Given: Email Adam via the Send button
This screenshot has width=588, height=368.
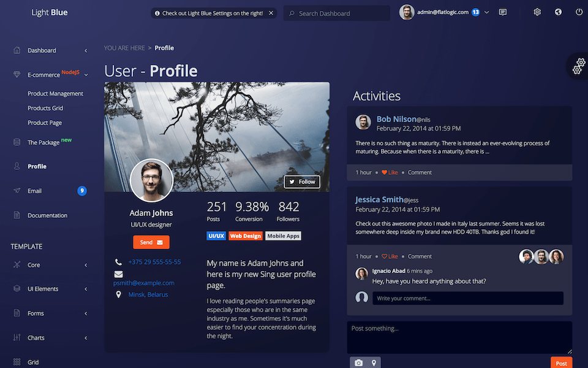Looking at the screenshot, I should [151, 242].
